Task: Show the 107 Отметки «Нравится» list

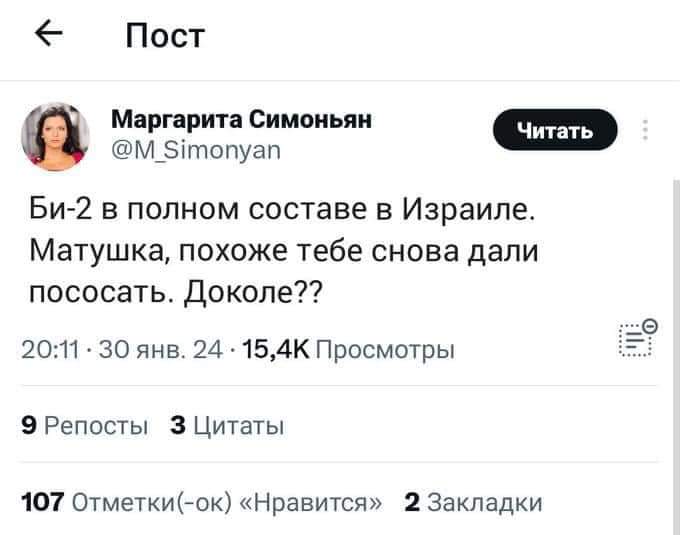Action: [202, 502]
